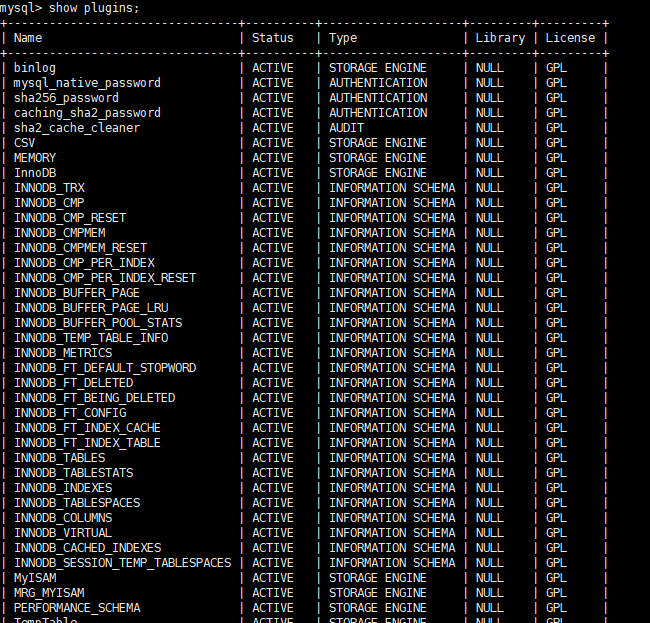Click the Library column header
The image size is (650, 623).
(x=500, y=38)
